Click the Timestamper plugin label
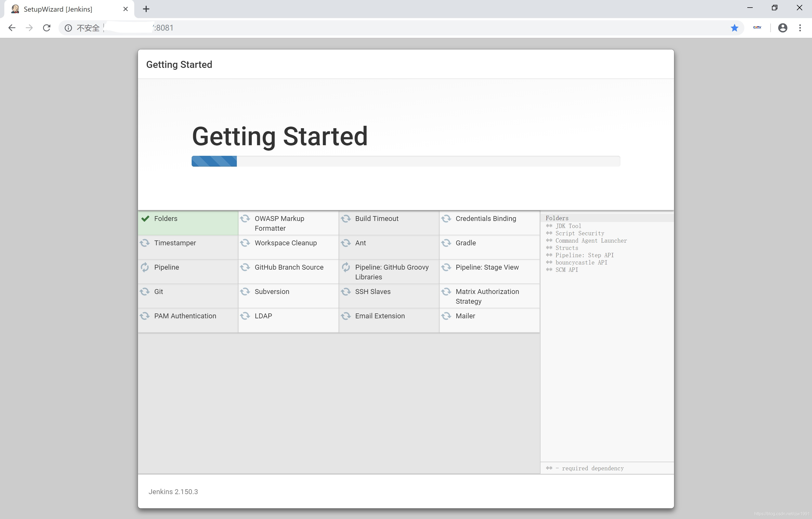The height and width of the screenshot is (519, 812). 175,243
